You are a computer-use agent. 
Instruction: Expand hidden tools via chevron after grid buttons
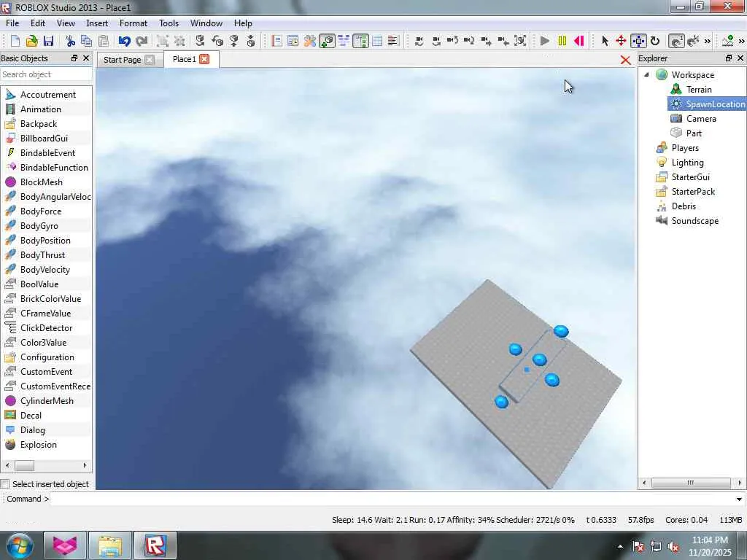(708, 42)
